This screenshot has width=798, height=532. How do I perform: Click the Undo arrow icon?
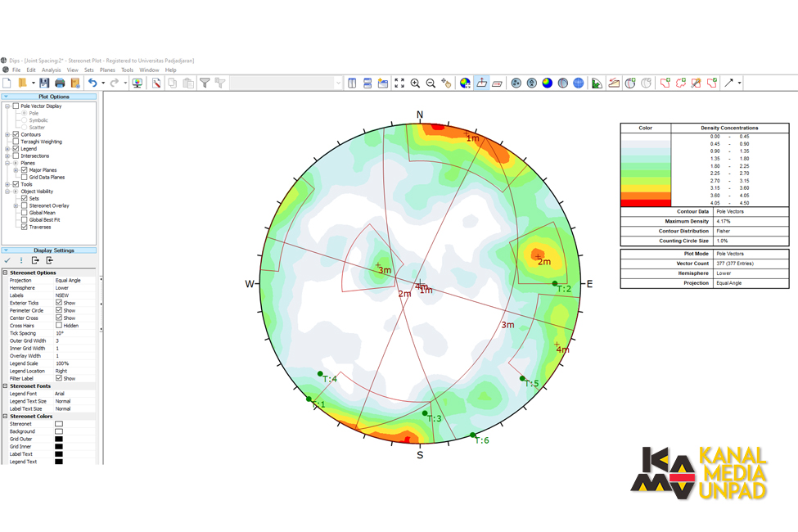(x=92, y=83)
